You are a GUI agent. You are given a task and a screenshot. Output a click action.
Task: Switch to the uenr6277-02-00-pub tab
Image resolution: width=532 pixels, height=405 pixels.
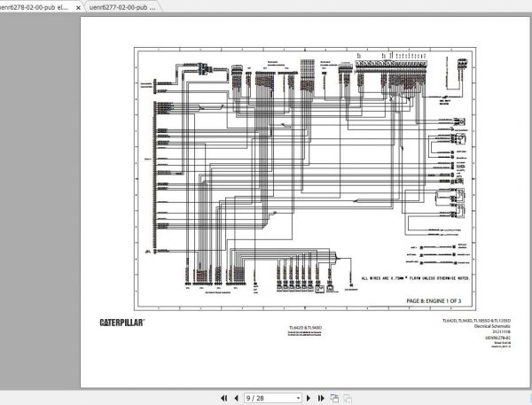[122, 7]
